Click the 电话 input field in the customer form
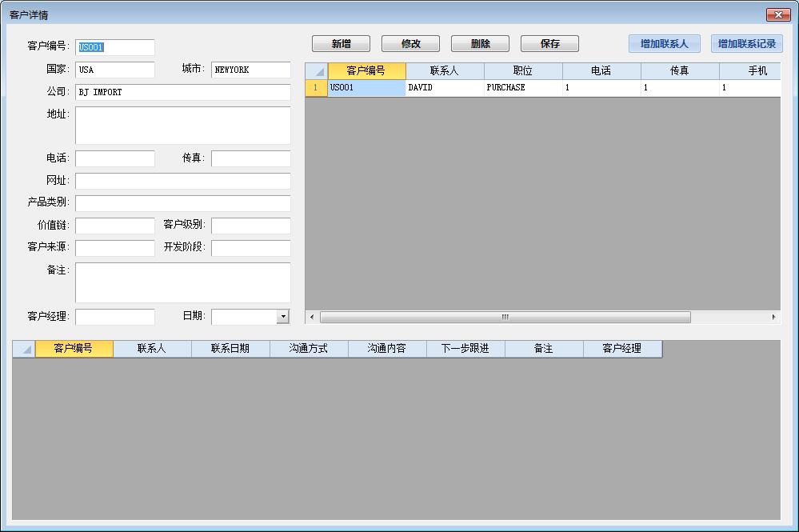This screenshot has width=799, height=532. [x=115, y=158]
